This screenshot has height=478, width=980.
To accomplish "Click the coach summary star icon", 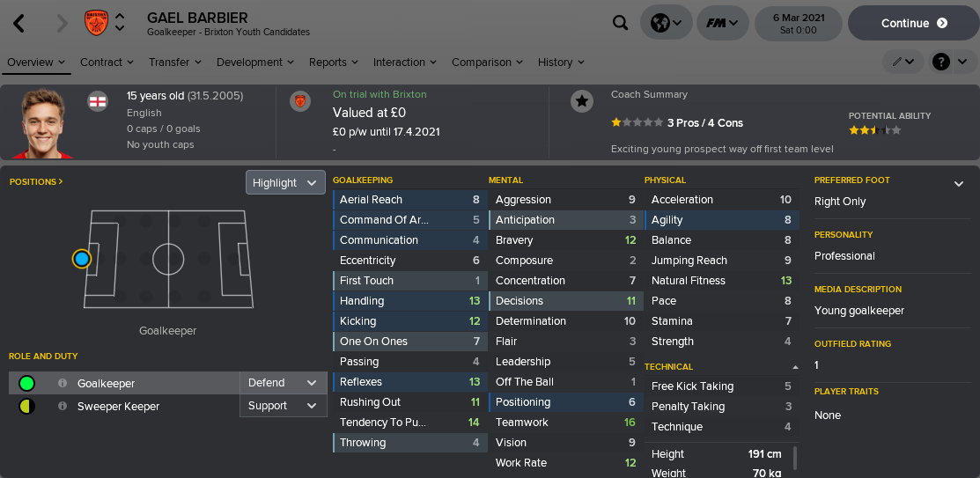I will [x=582, y=101].
